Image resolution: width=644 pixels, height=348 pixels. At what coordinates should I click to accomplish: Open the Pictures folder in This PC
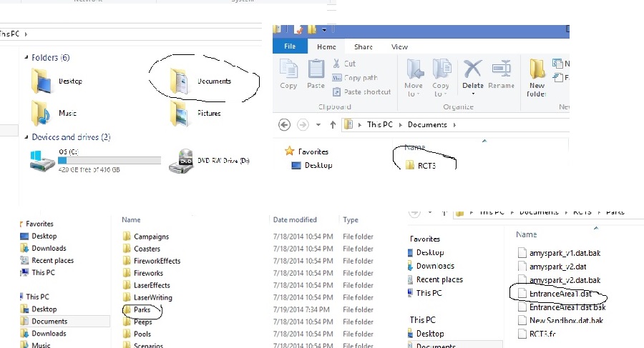[180, 113]
